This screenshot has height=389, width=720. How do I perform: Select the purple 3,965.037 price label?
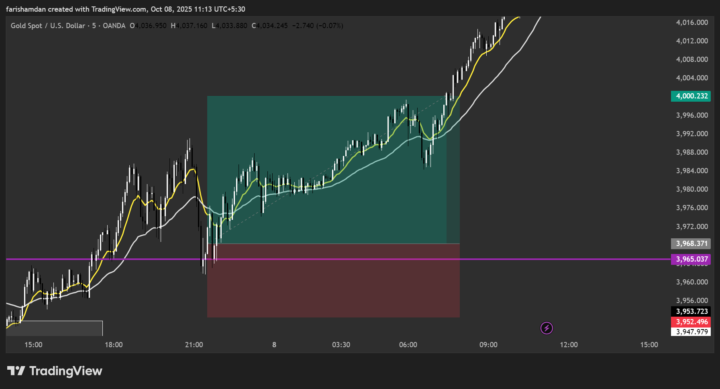click(x=691, y=259)
